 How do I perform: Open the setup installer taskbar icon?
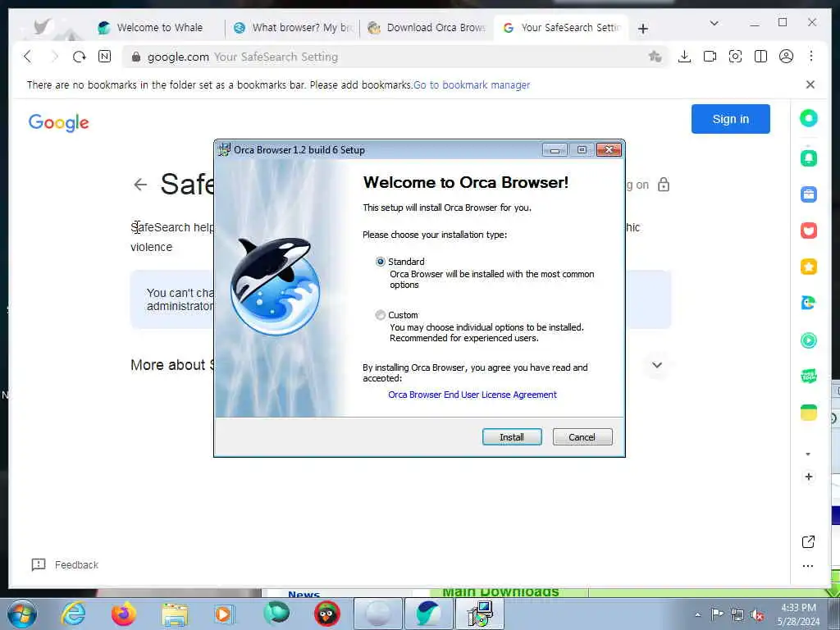(480, 614)
